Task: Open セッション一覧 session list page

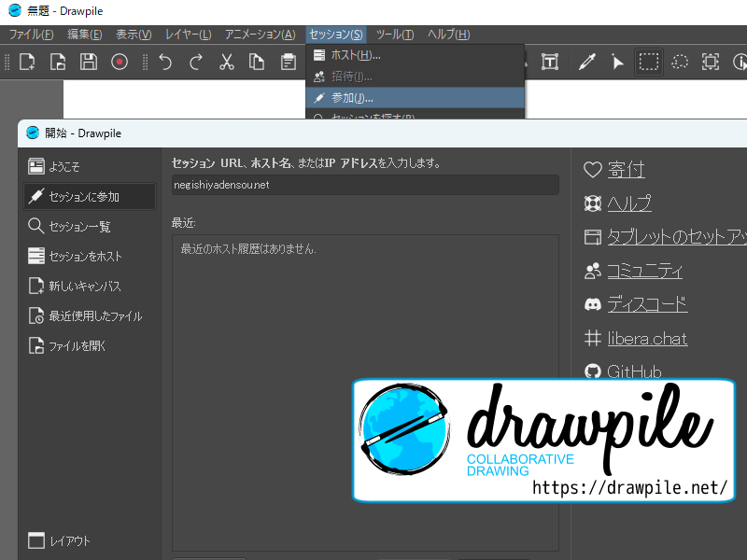Action: pos(90,226)
